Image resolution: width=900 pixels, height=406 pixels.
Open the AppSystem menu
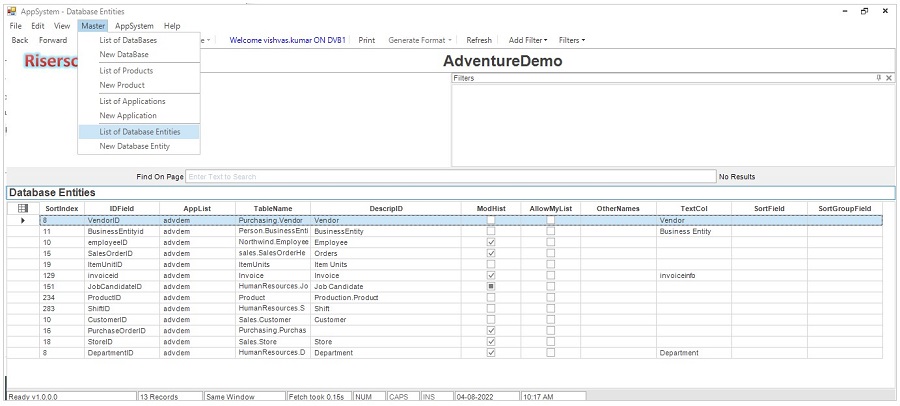click(134, 26)
